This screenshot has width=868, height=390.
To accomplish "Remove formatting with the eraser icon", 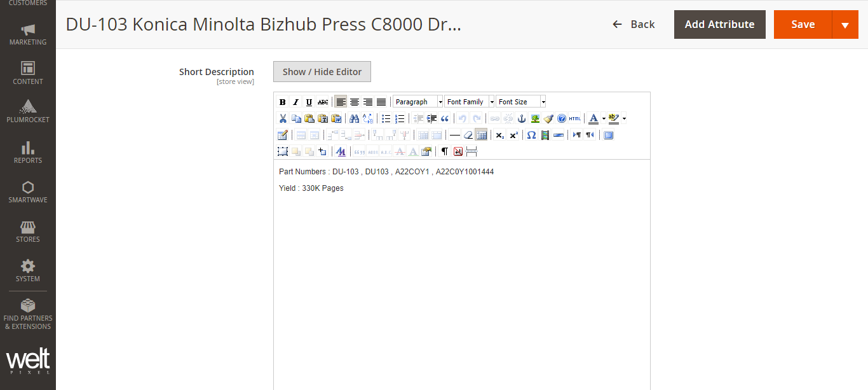I will (468, 135).
